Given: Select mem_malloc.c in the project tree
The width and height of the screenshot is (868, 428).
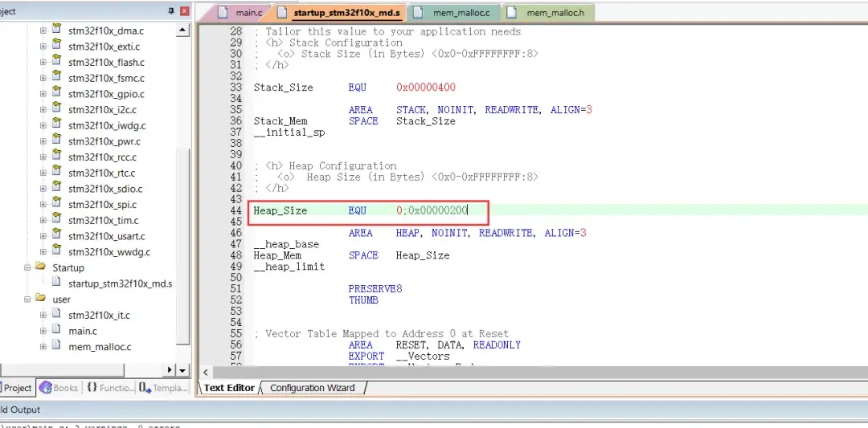Looking at the screenshot, I should (100, 347).
